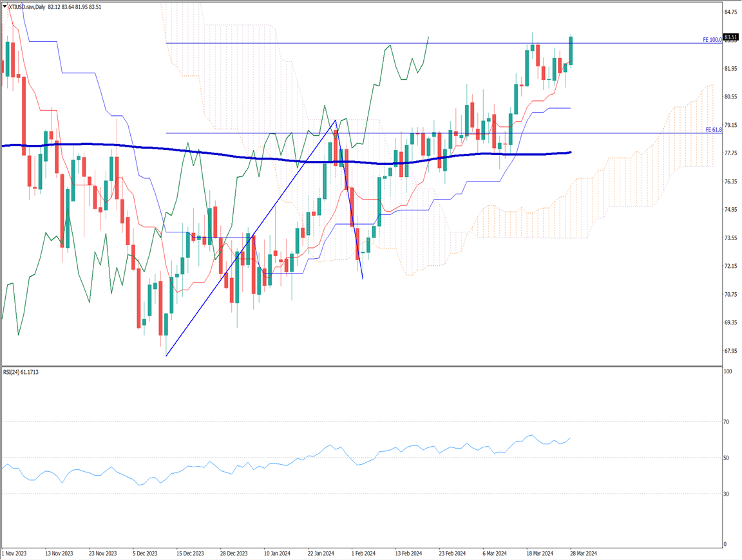This screenshot has width=742, height=560.
Task: Click the RSI 70 level scale label
Action: pos(725,422)
